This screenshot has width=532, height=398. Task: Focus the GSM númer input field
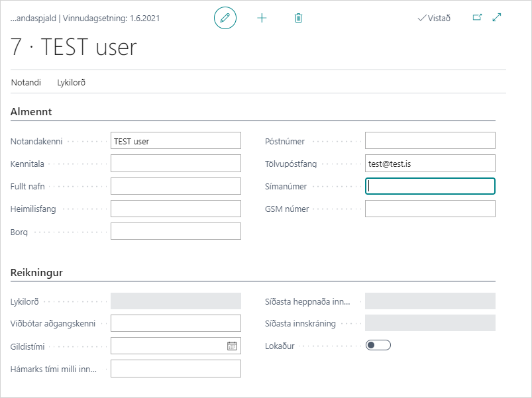click(430, 209)
